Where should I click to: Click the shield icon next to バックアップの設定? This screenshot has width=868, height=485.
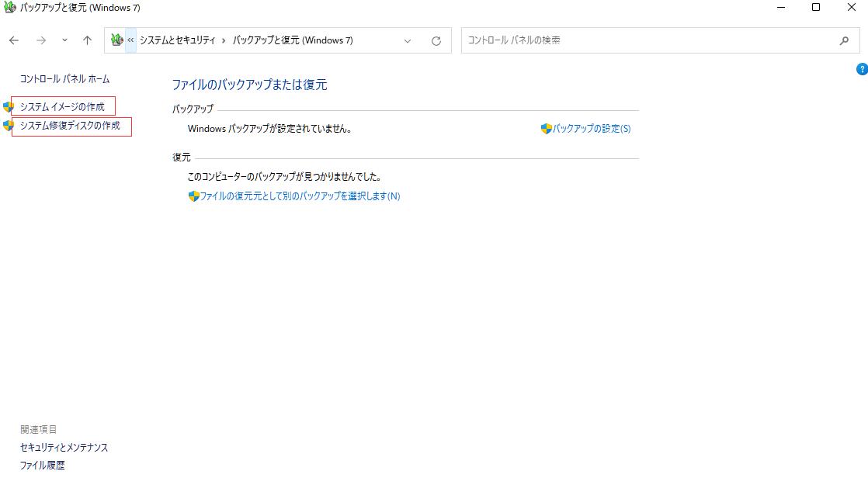544,128
